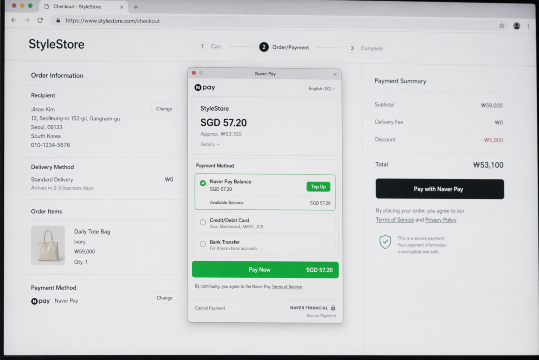
Task: Close the Checkout - StyleStore tab
Action: pyautogui.click(x=121, y=7)
